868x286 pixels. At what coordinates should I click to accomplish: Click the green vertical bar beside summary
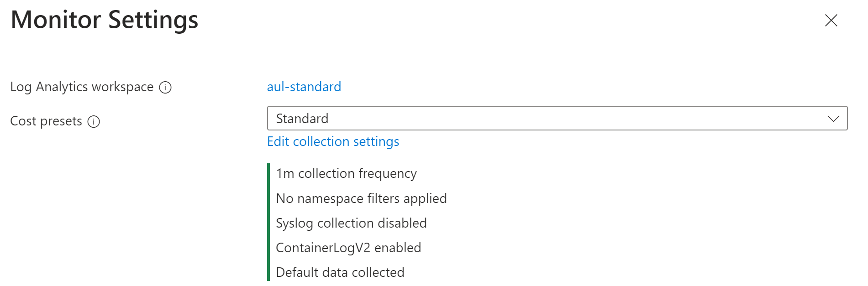(268, 222)
